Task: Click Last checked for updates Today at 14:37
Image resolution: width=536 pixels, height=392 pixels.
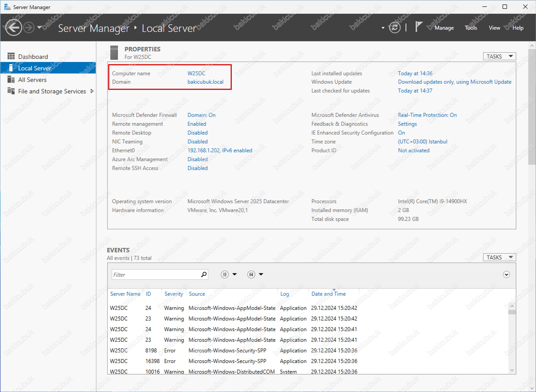Action: point(415,91)
